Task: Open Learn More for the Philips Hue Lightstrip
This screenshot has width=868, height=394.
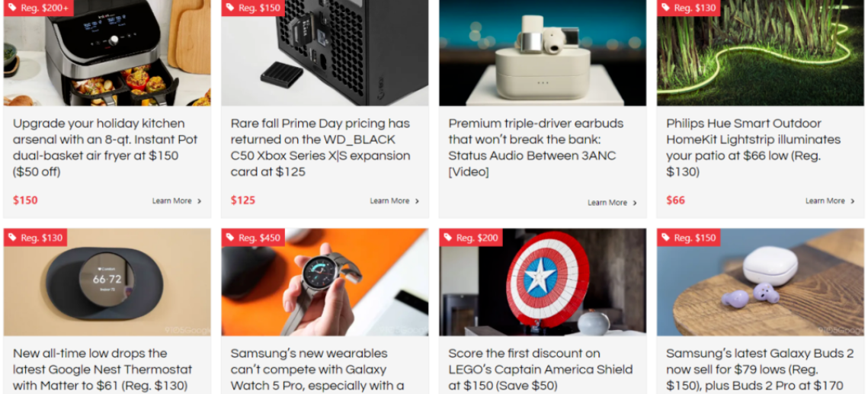Action: (831, 201)
